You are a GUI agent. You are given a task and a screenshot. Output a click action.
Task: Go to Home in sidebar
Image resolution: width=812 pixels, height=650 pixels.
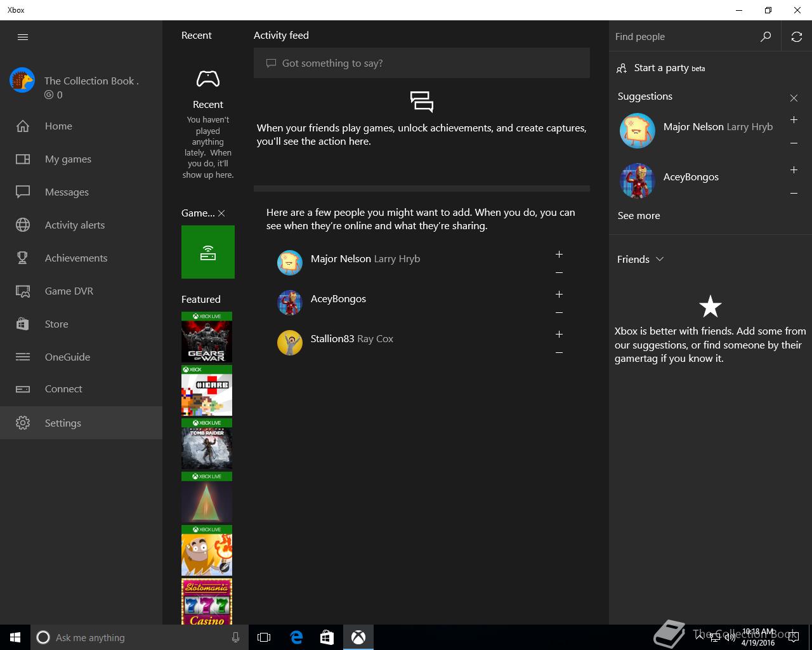[x=81, y=126]
